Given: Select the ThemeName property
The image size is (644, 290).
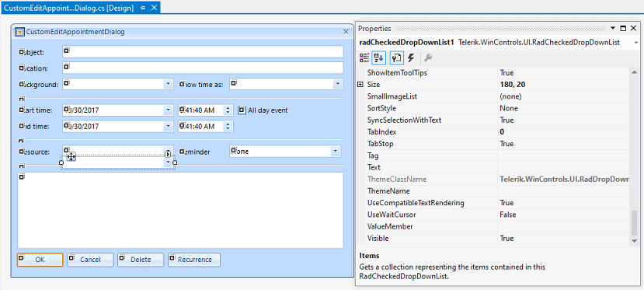Looking at the screenshot, I should [388, 191].
